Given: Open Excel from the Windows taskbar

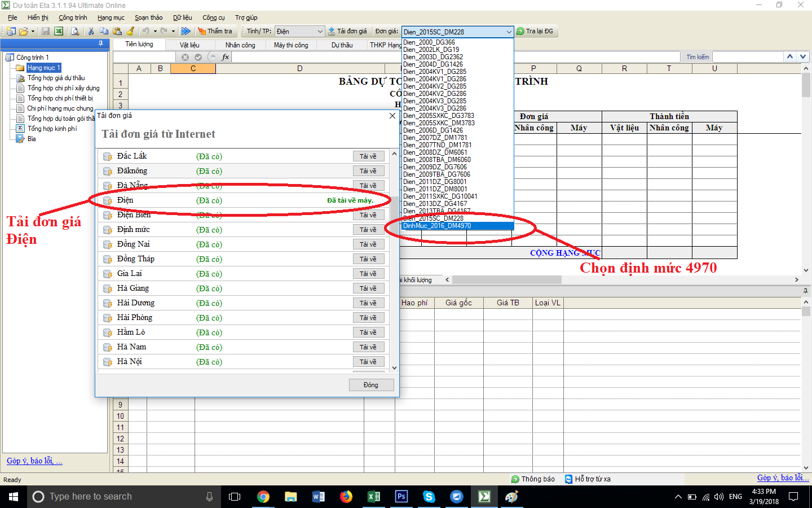Looking at the screenshot, I should (x=373, y=497).
